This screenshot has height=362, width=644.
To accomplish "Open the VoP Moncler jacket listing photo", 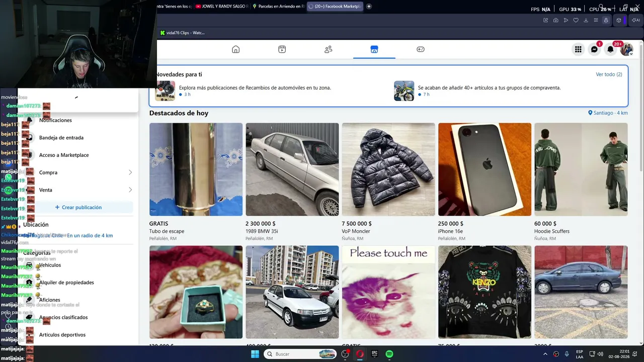I will click(x=388, y=169).
